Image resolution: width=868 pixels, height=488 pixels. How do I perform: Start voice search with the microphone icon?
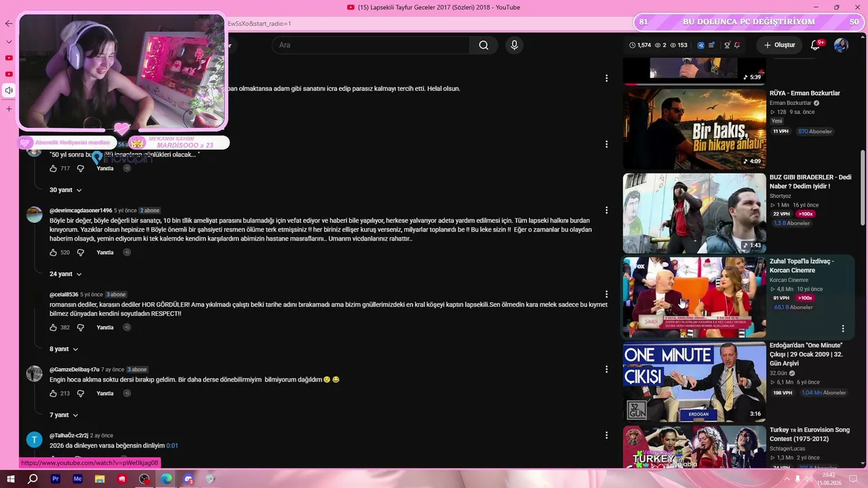(x=514, y=45)
